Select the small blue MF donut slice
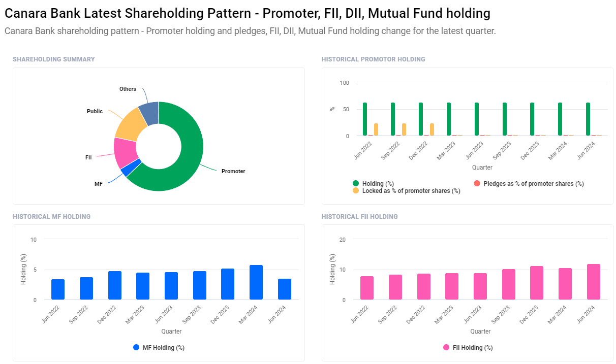Viewport: 616px width, 364px height. pyautogui.click(x=131, y=168)
